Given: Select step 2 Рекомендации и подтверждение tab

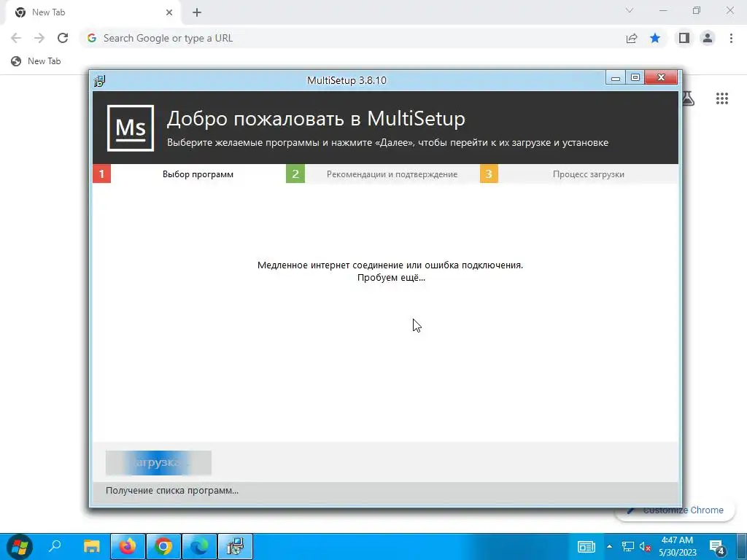Looking at the screenshot, I should [x=383, y=174].
